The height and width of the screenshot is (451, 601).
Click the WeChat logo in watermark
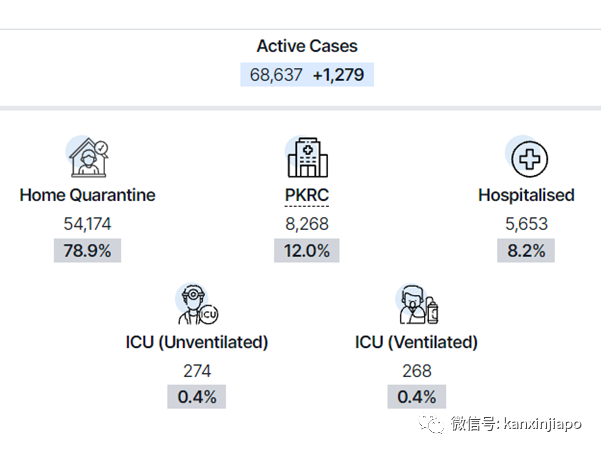click(x=432, y=423)
